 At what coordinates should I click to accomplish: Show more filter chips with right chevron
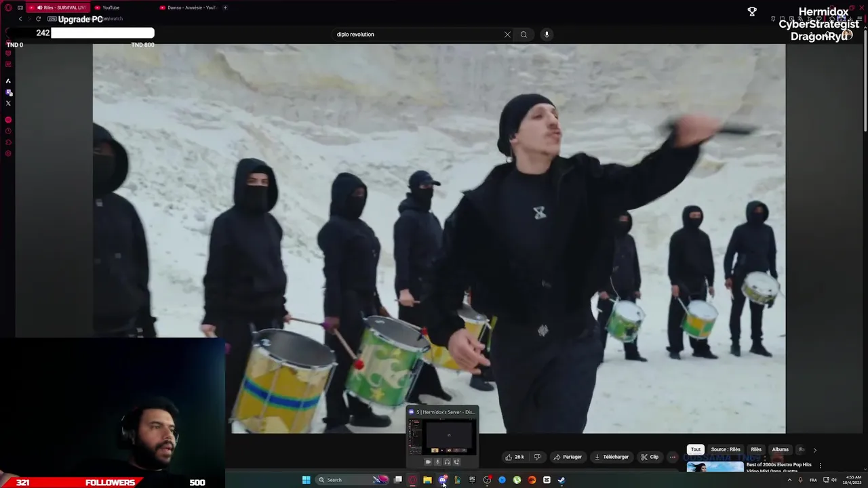(814, 449)
